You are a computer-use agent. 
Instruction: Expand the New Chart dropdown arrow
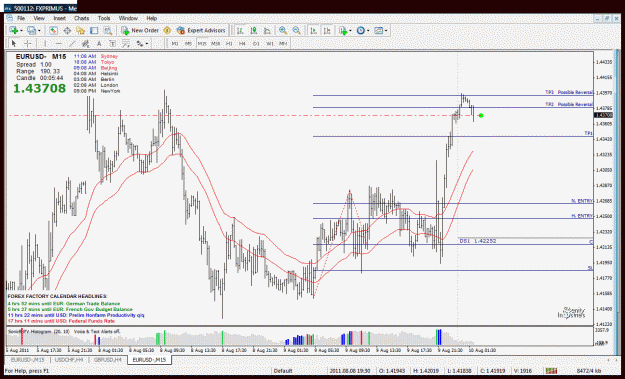pos(21,31)
